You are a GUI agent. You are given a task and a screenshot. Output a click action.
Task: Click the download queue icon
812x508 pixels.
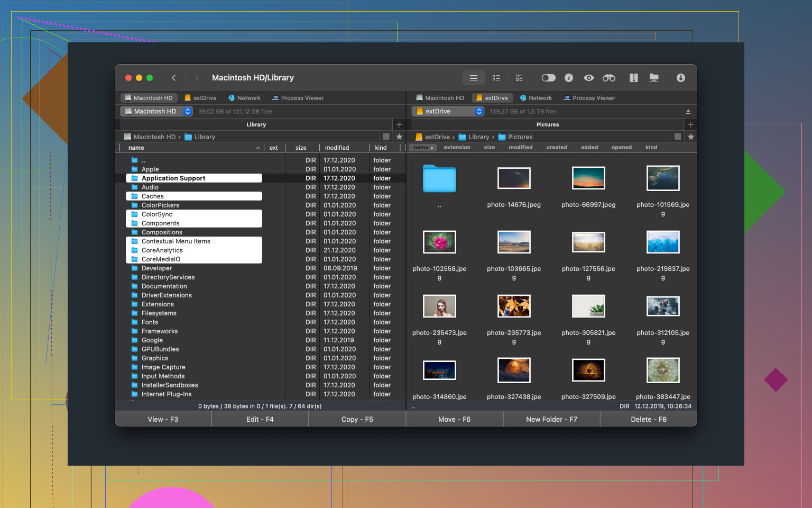(681, 78)
